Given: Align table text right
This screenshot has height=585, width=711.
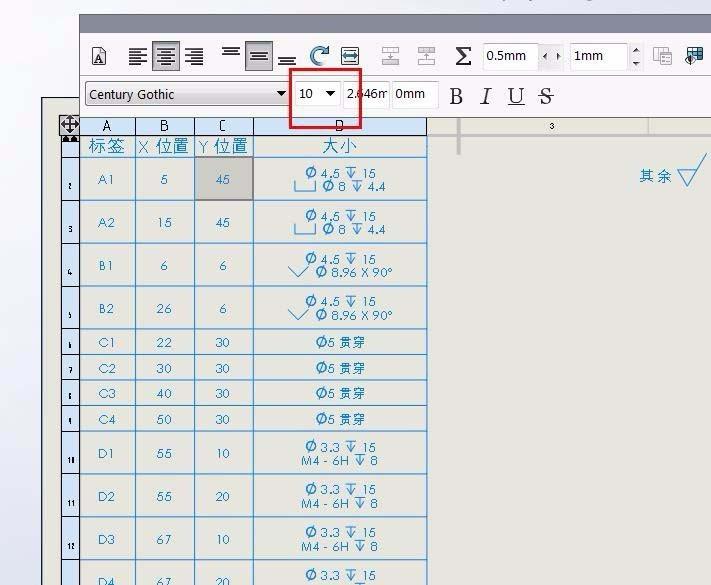Looking at the screenshot, I should (x=194, y=57).
